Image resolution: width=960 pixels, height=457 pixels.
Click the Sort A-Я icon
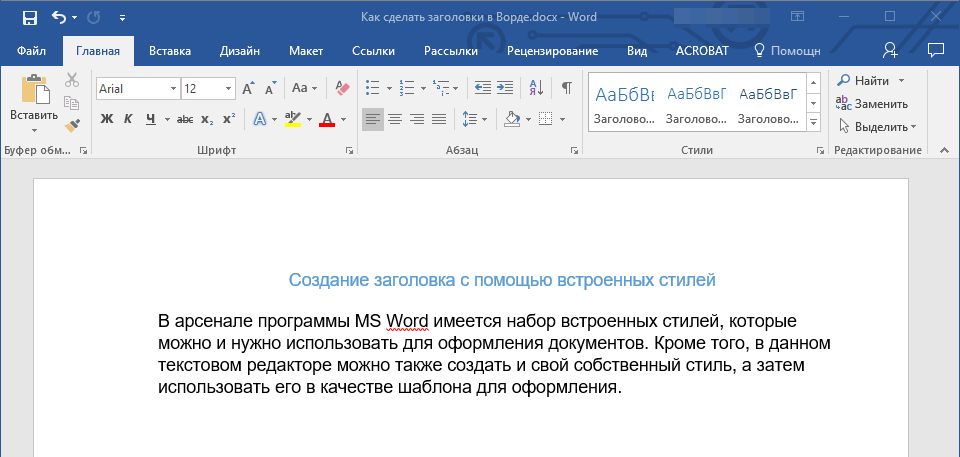pos(535,88)
